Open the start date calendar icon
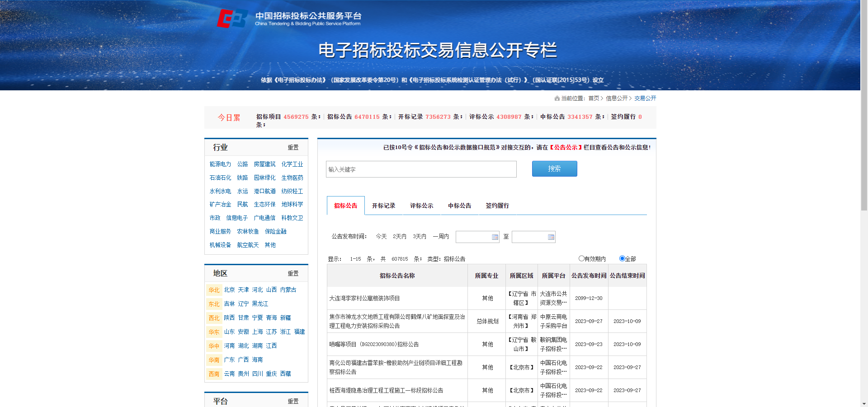 495,237
